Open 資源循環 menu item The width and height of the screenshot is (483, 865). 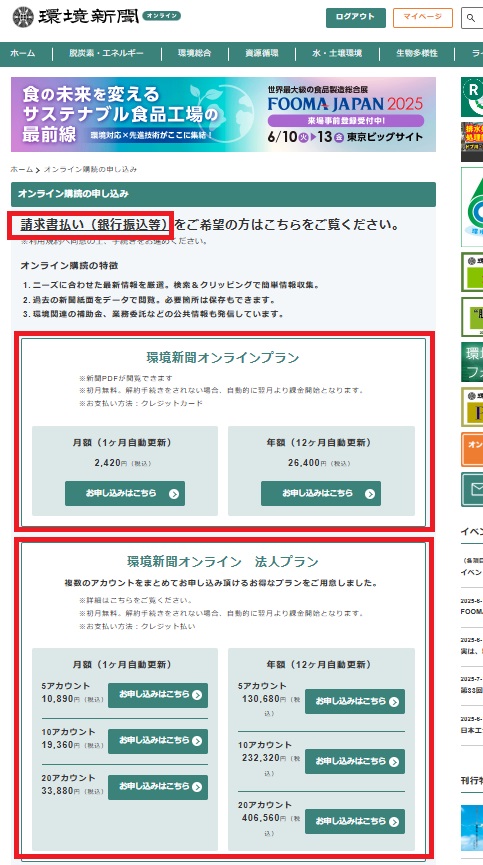(262, 54)
